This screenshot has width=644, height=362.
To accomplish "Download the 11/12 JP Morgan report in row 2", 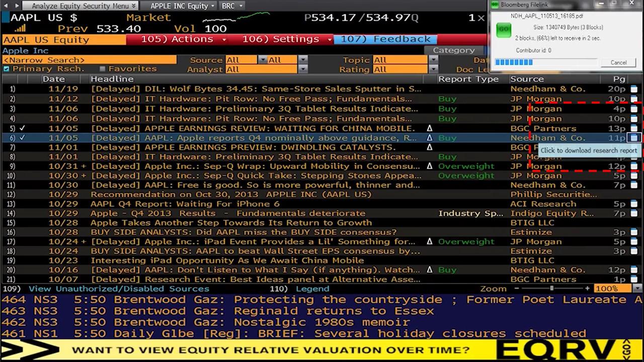I will click(x=634, y=99).
